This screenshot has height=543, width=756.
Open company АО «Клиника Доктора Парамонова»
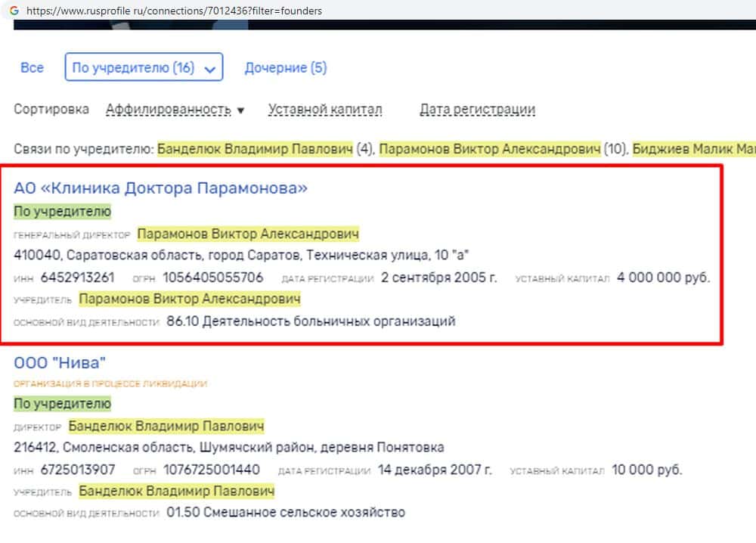click(x=160, y=188)
